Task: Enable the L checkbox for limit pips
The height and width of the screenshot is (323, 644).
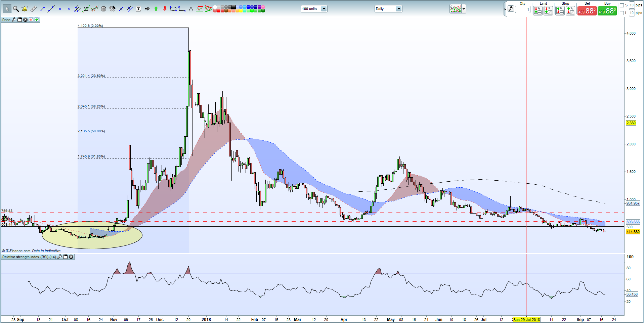Action: (x=622, y=12)
